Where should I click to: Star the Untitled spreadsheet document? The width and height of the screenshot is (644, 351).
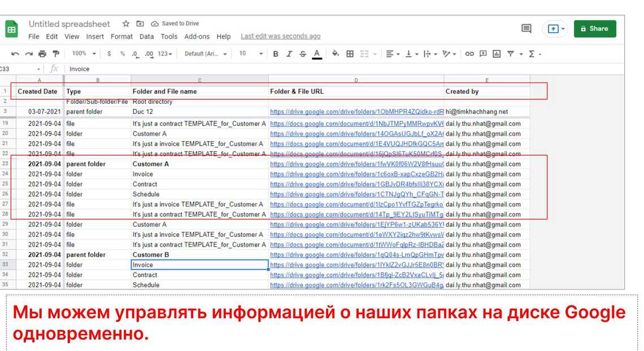pyautogui.click(x=126, y=24)
